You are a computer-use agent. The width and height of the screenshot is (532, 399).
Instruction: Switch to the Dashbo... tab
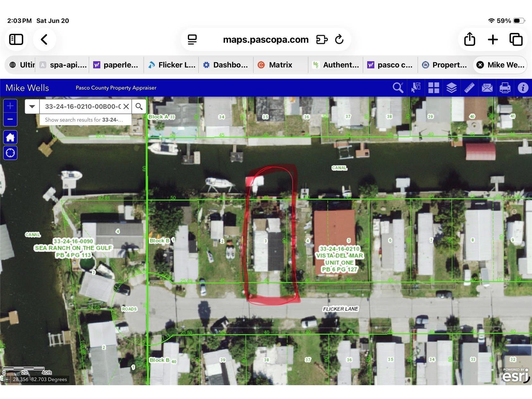[x=226, y=65]
